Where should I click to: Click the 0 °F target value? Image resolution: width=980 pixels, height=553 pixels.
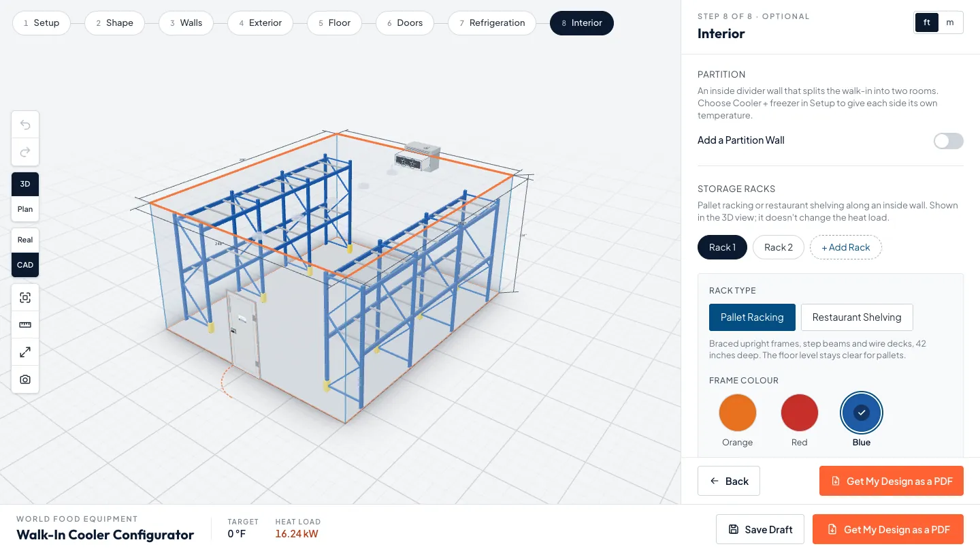[x=236, y=534]
